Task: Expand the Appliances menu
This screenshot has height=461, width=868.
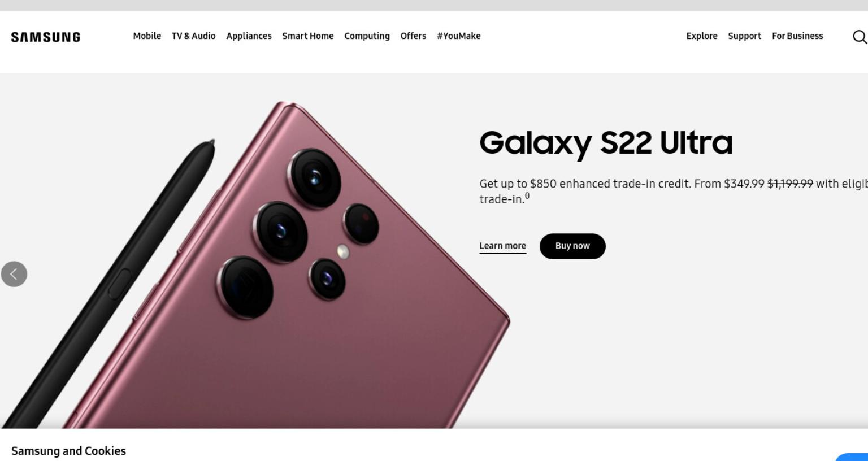Action: tap(249, 36)
